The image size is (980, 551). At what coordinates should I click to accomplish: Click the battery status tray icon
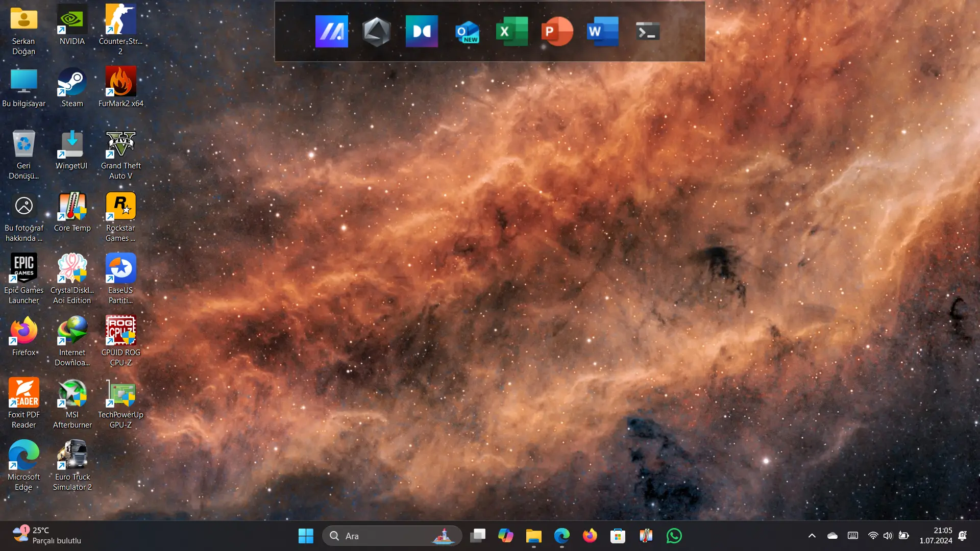[x=904, y=536]
